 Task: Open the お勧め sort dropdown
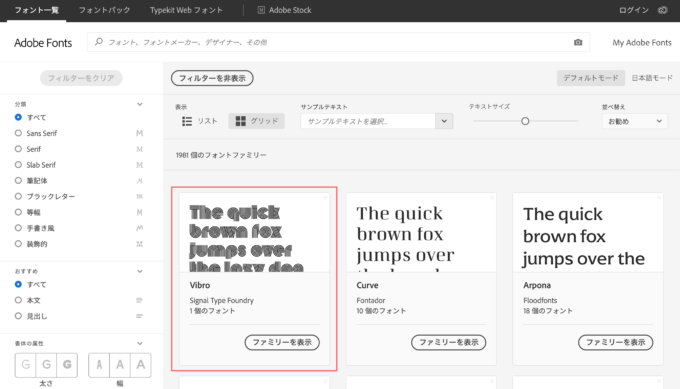tap(634, 121)
